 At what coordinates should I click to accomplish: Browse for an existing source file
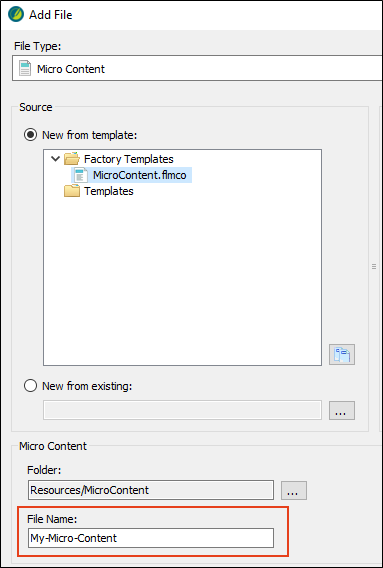[342, 410]
